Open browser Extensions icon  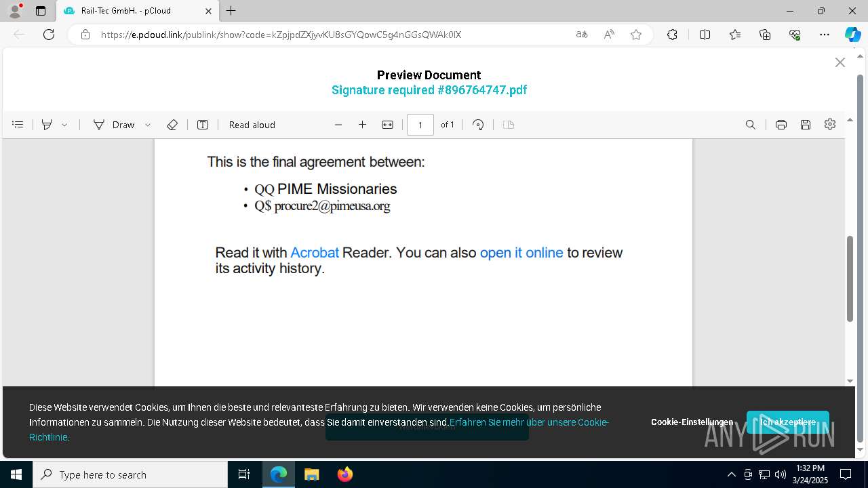pos(672,35)
